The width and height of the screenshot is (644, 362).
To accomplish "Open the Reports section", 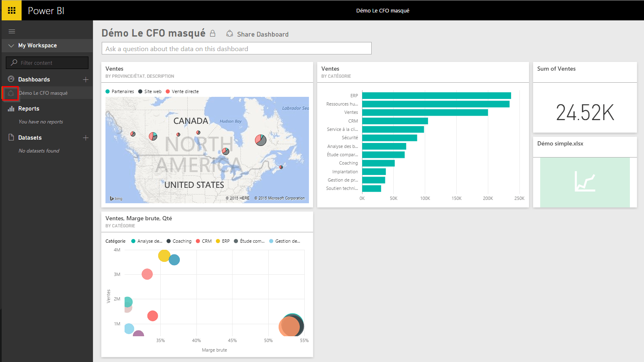I will [x=29, y=108].
